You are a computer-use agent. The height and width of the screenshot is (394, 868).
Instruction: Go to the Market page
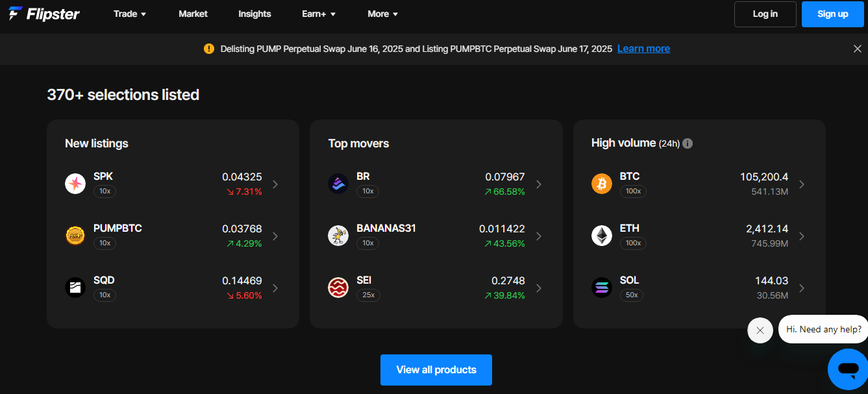click(x=193, y=14)
